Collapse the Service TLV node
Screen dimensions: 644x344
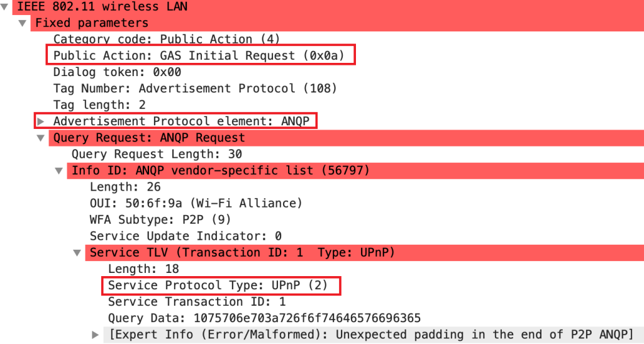77,252
